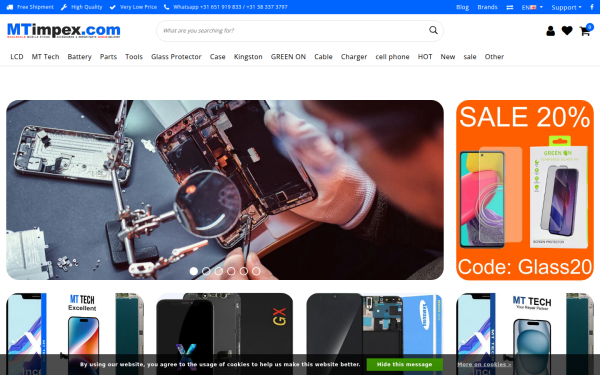600x375 pixels.
Task: Expand the Support dropdown menu
Action: click(x=566, y=7)
